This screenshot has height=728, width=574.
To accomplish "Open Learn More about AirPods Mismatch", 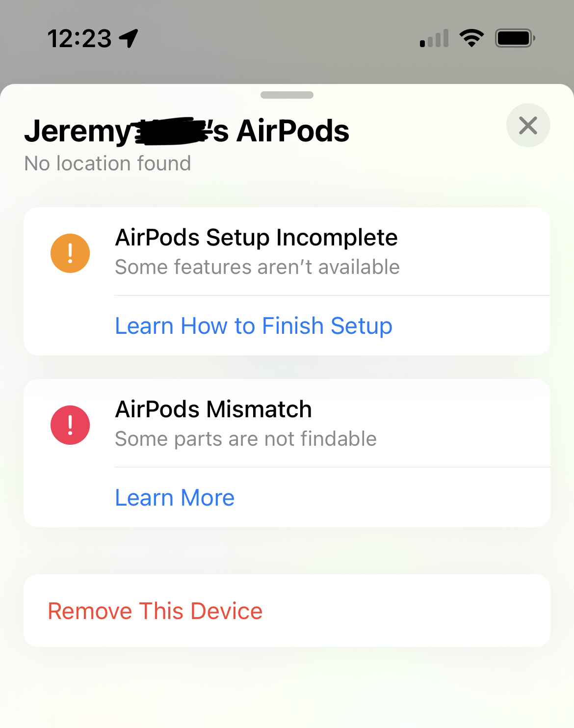I will click(174, 497).
